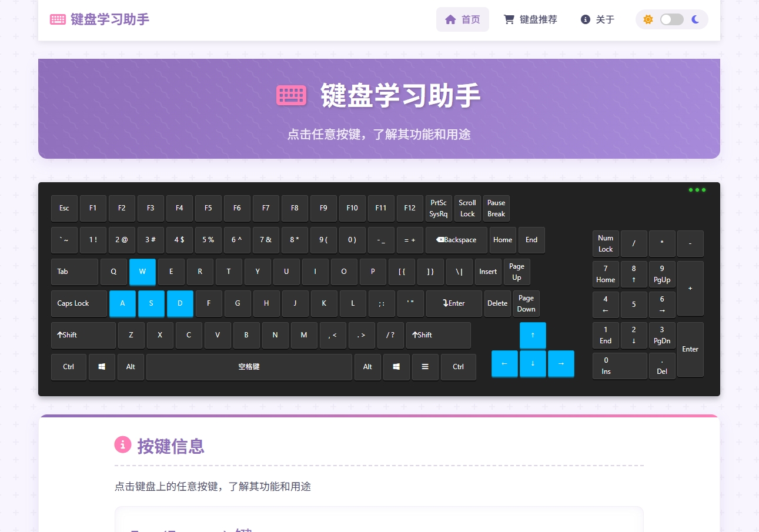Click the left Windows key icon

[x=101, y=366]
